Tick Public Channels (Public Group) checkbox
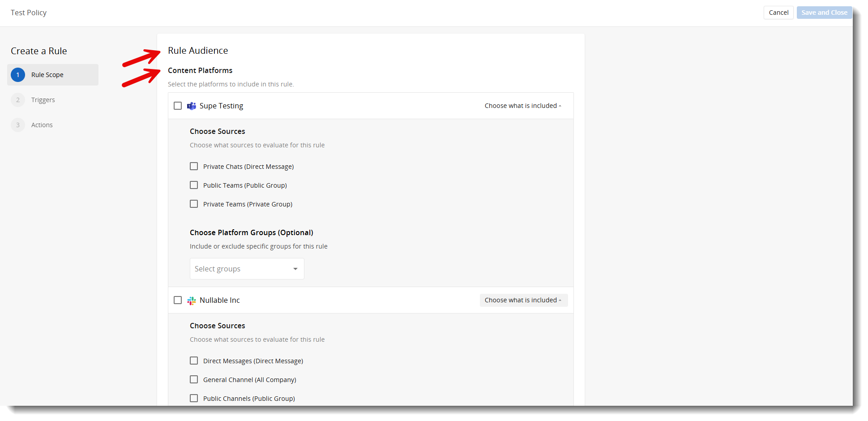The height and width of the screenshot is (421, 868). [x=194, y=398]
